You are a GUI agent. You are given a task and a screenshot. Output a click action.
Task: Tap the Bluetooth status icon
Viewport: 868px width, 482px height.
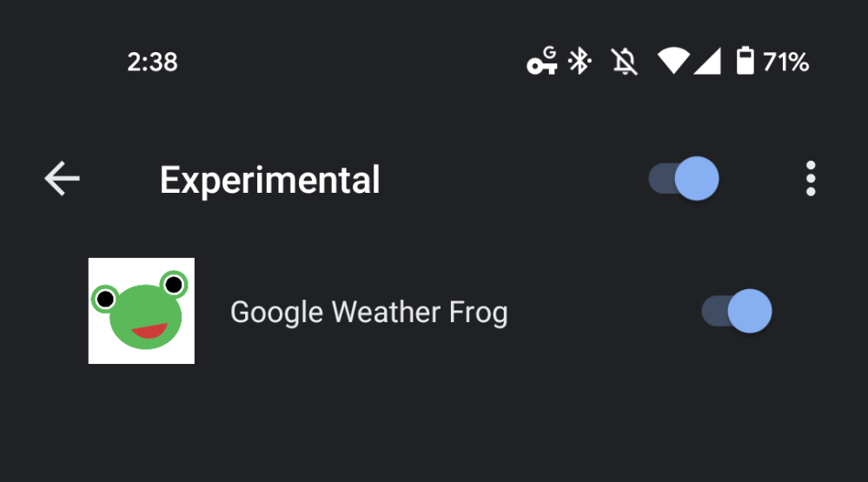pyautogui.click(x=580, y=62)
